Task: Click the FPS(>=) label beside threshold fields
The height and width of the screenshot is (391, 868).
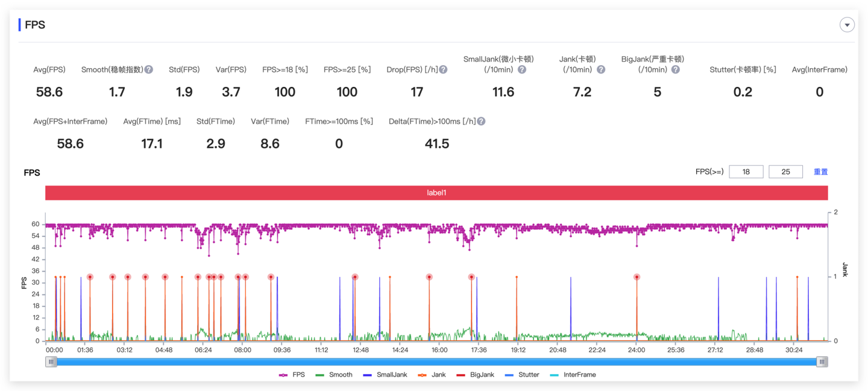Action: [709, 172]
